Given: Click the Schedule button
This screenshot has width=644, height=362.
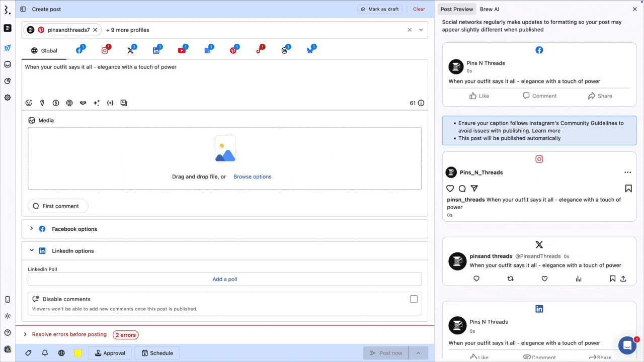Looking at the screenshot, I should 157,353.
